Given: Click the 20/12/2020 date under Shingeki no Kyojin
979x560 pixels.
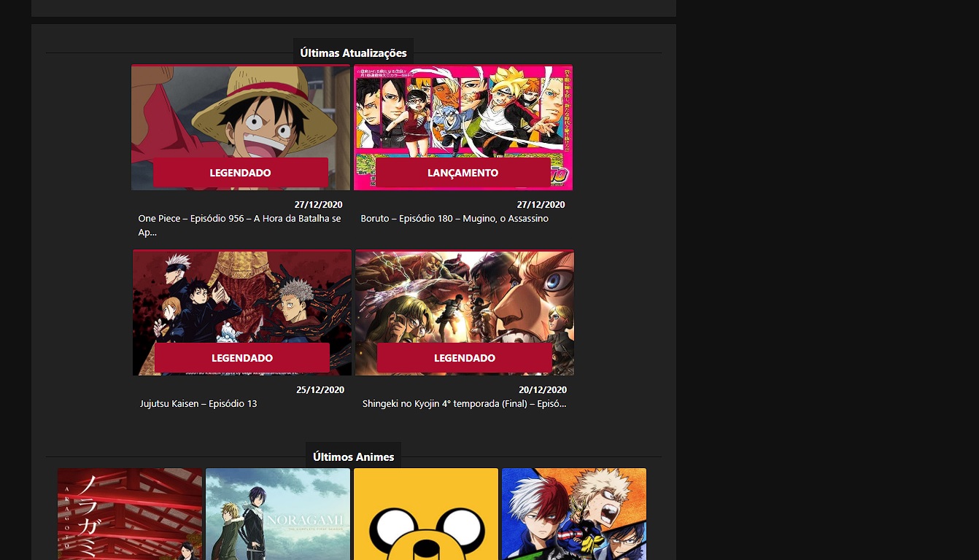Looking at the screenshot, I should (x=543, y=390).
